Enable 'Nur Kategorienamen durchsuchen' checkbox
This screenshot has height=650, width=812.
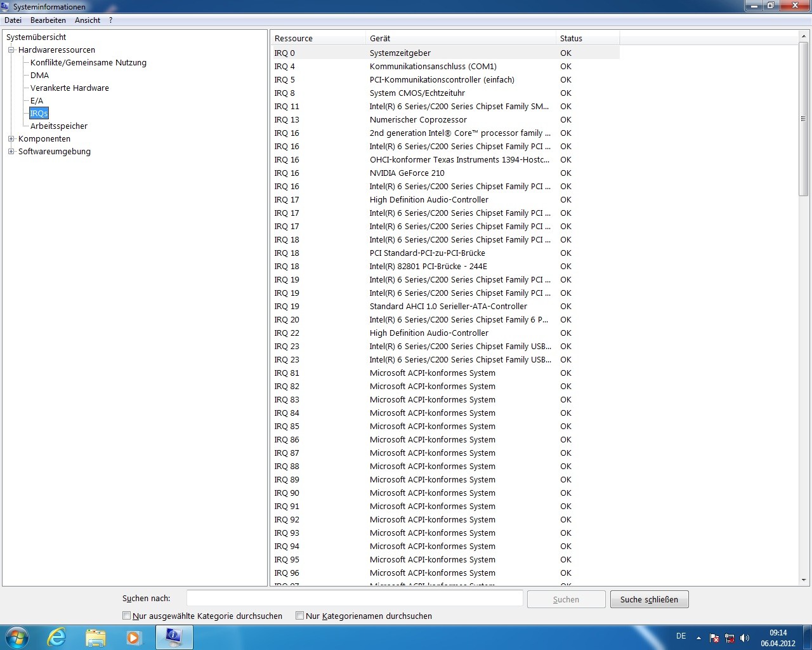(x=300, y=616)
